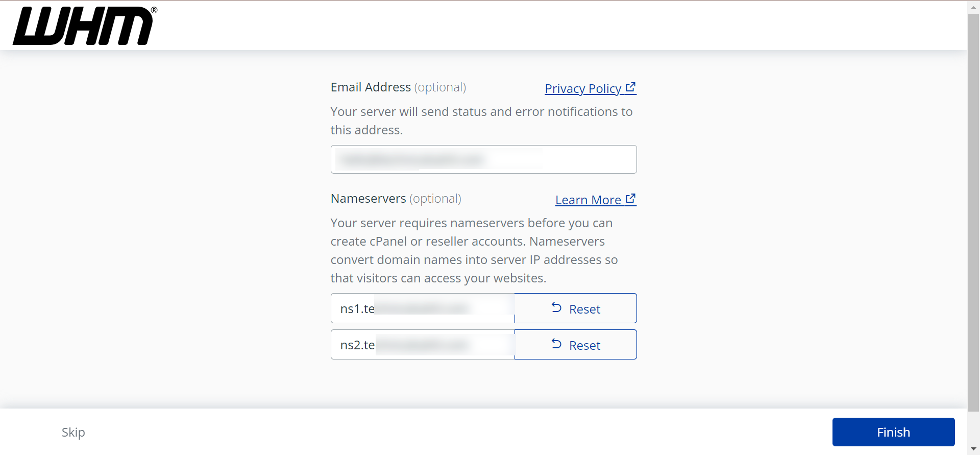Finish the server setup
Viewport: 980px width, 455px height.
(x=893, y=432)
